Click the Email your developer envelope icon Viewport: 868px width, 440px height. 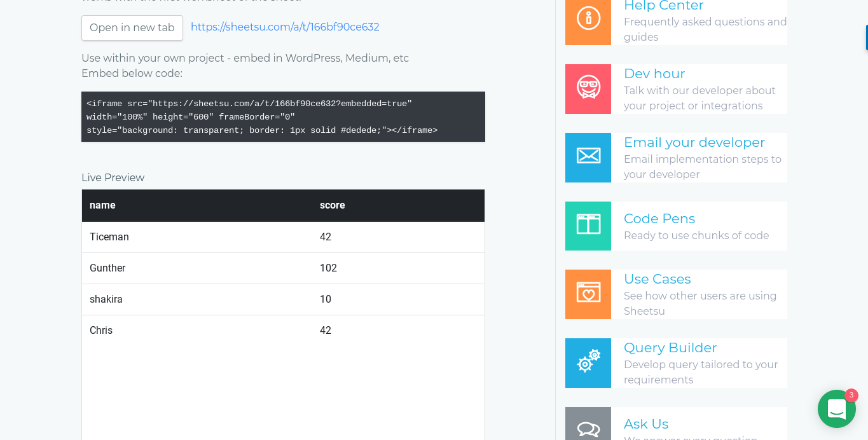[588, 157]
